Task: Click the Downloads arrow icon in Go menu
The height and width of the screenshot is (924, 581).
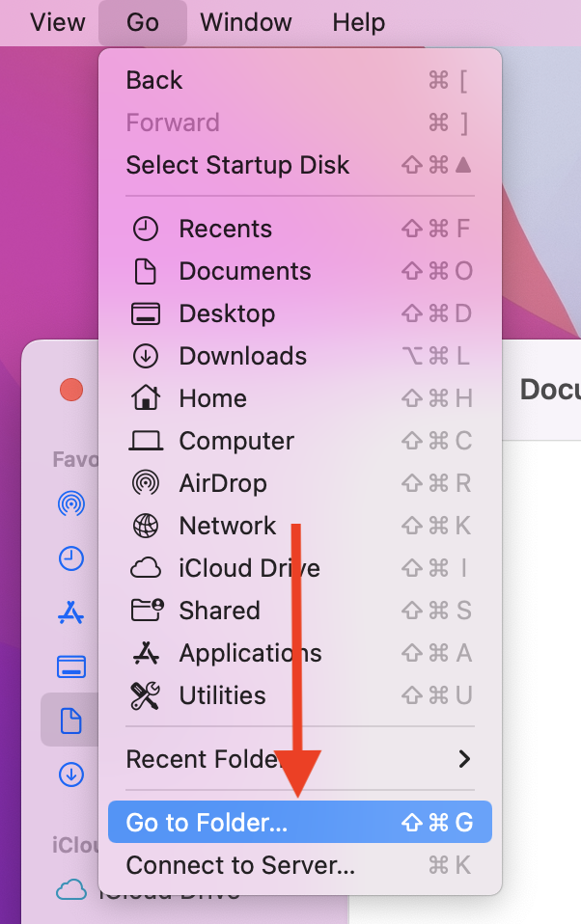Action: coord(145,356)
